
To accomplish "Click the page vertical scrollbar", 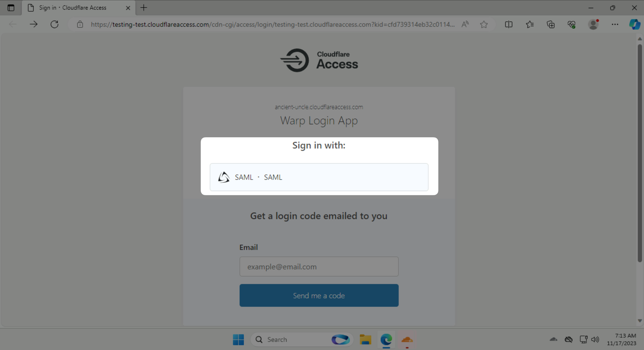I will click(x=639, y=153).
